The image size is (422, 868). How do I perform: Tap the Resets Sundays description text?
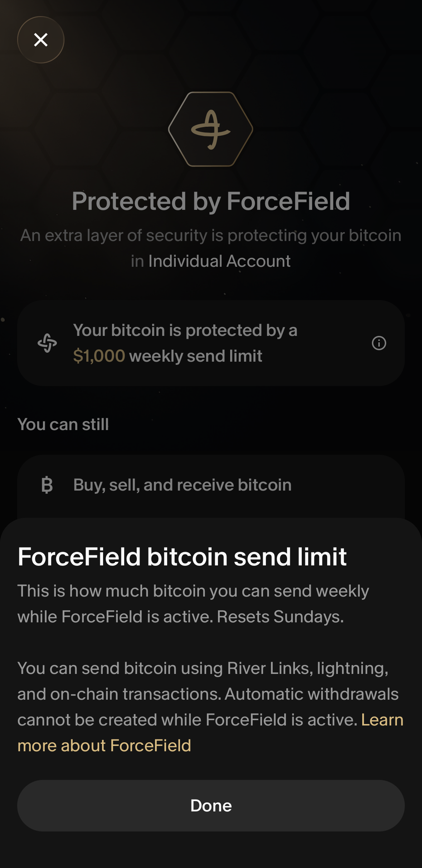(193, 604)
